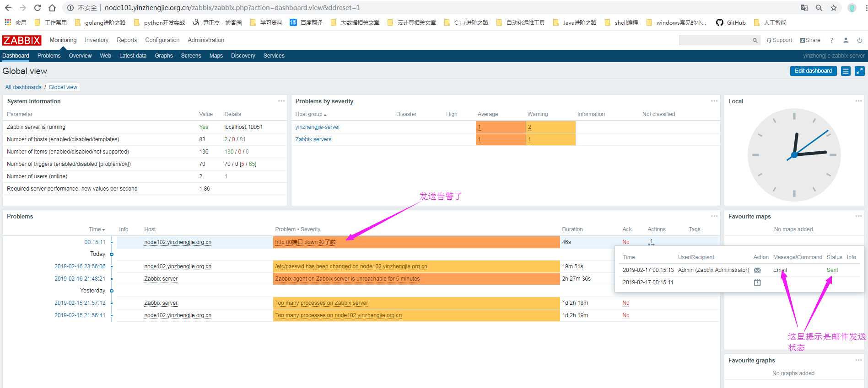Click Warning cell for yinzhengjie-server
Image resolution: width=868 pixels, height=388 pixels.
tap(550, 127)
